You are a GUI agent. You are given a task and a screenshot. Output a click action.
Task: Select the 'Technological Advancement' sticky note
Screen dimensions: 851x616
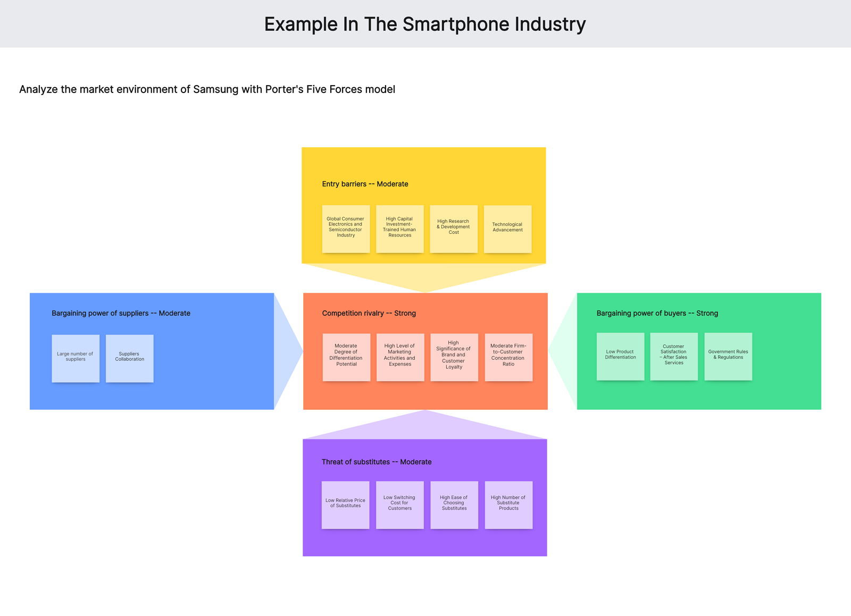(507, 229)
